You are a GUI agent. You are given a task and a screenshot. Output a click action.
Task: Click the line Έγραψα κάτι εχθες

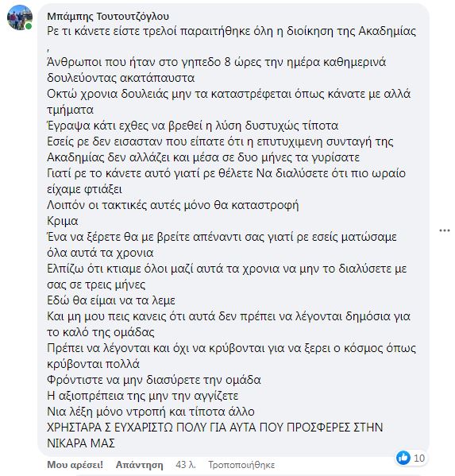coord(193,126)
